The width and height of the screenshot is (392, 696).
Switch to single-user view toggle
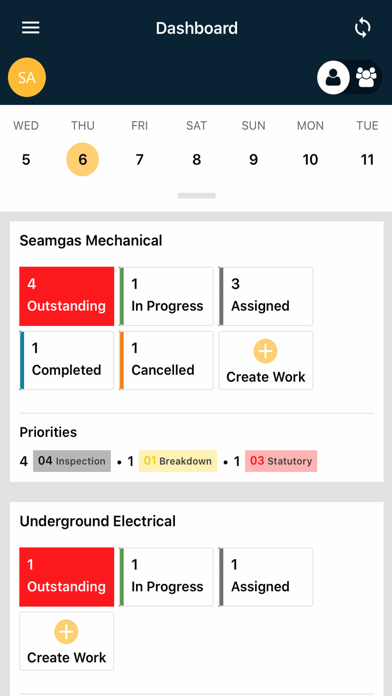[x=333, y=77]
